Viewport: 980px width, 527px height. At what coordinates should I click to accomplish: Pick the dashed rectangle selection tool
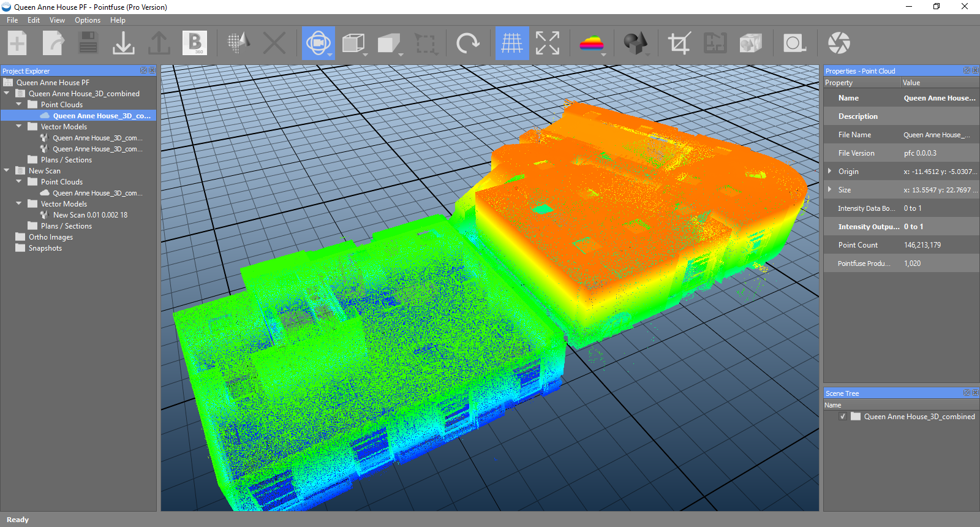pos(425,43)
